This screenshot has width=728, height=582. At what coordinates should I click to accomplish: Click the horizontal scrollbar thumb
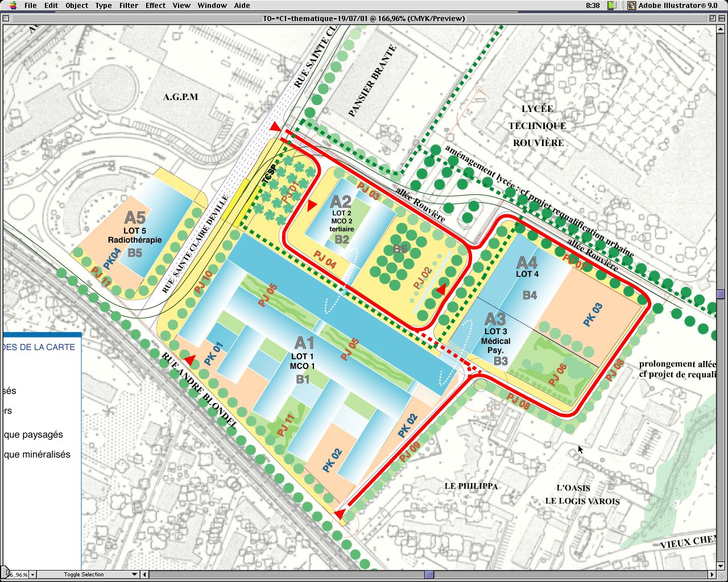pos(429,575)
